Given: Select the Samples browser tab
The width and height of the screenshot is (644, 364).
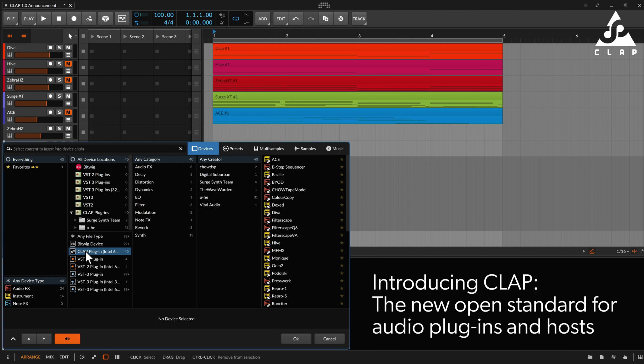Looking at the screenshot, I should coord(304,149).
